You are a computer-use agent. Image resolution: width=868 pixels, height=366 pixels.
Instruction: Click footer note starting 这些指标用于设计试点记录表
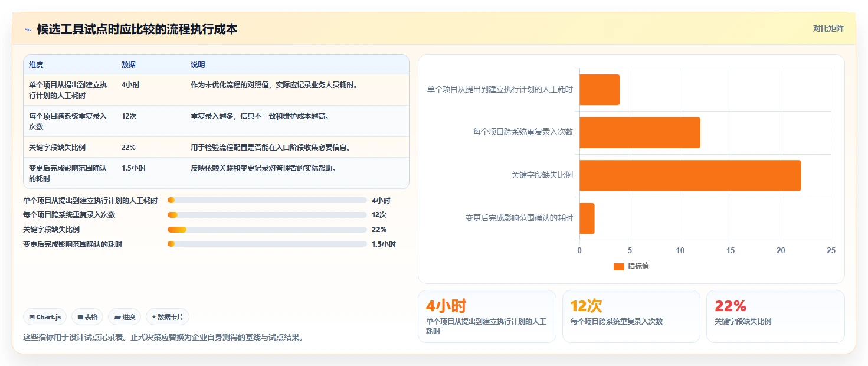pyautogui.click(x=163, y=338)
